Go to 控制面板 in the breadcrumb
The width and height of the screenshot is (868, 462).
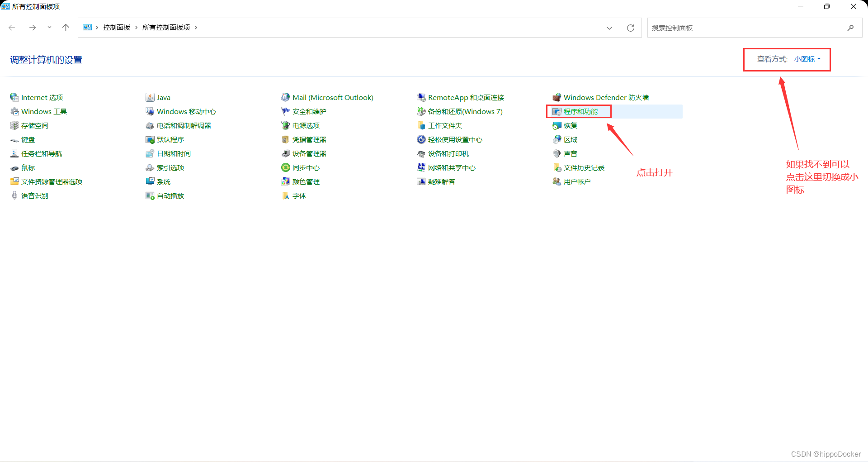point(117,28)
